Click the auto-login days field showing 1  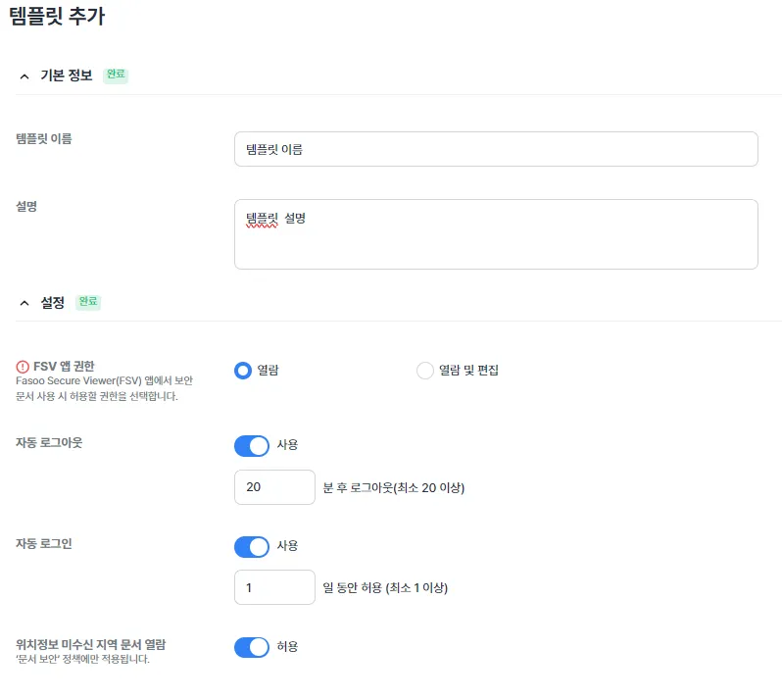point(274,587)
